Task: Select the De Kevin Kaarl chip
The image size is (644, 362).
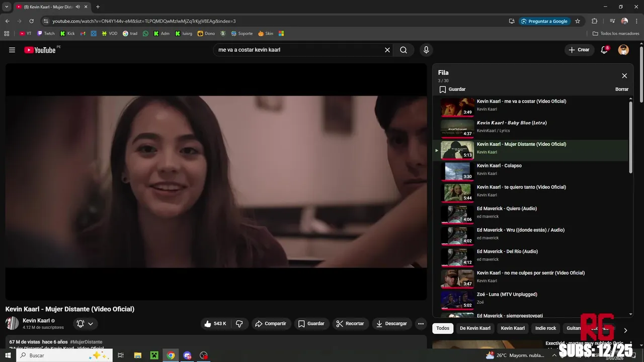Action: tap(475, 328)
